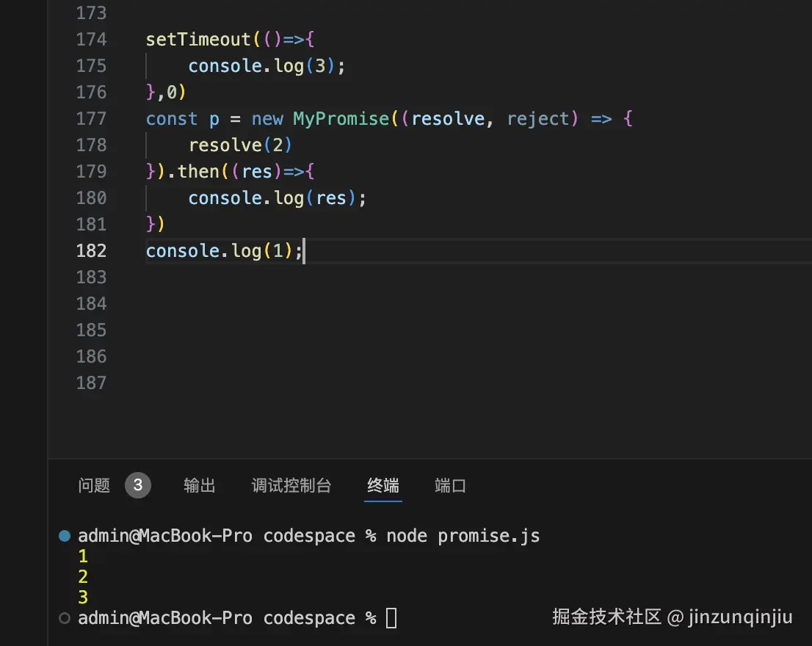Click line number 174 in the gutter

click(91, 39)
